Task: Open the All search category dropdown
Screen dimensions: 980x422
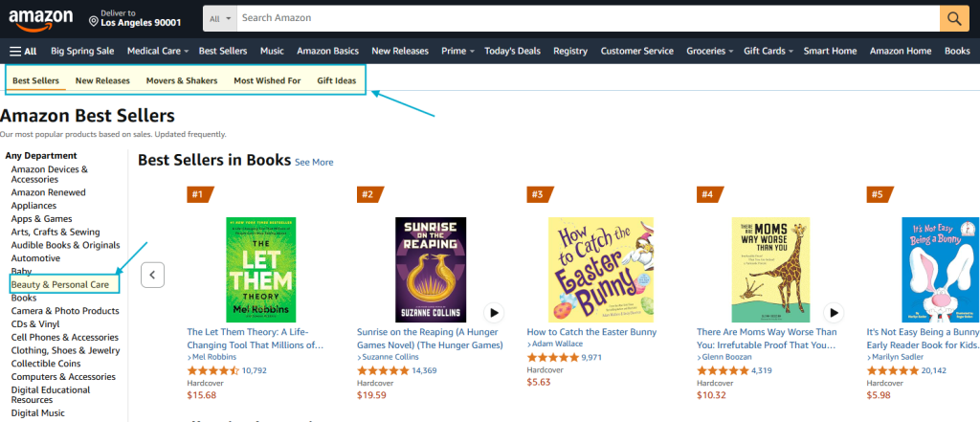Action: coord(218,18)
